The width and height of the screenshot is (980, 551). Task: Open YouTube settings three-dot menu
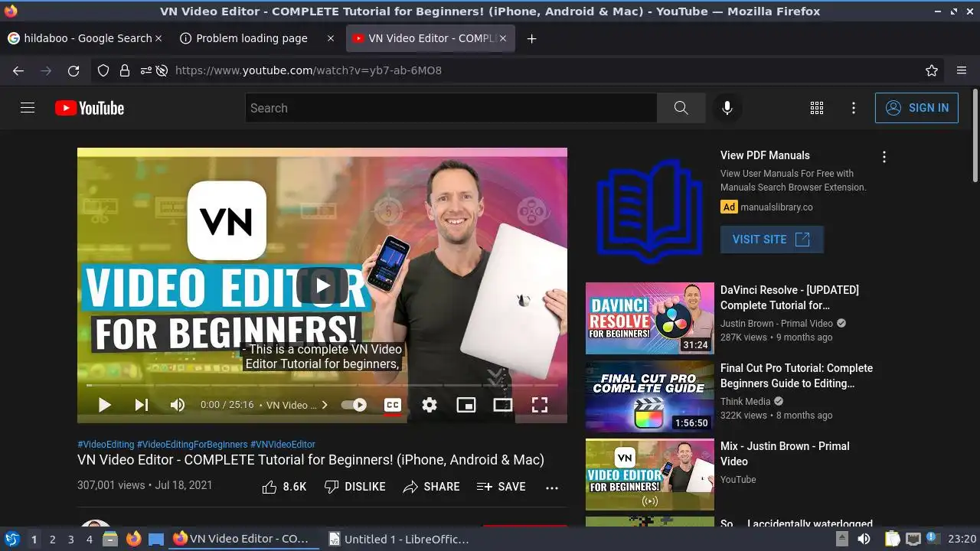click(854, 108)
